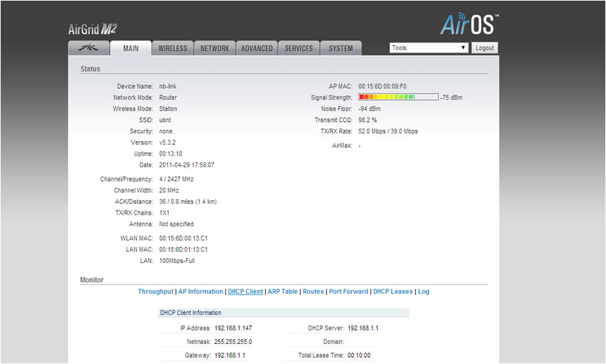Click the LAN value 100Mbps-Full
The height and width of the screenshot is (364, 606).
pyautogui.click(x=176, y=261)
